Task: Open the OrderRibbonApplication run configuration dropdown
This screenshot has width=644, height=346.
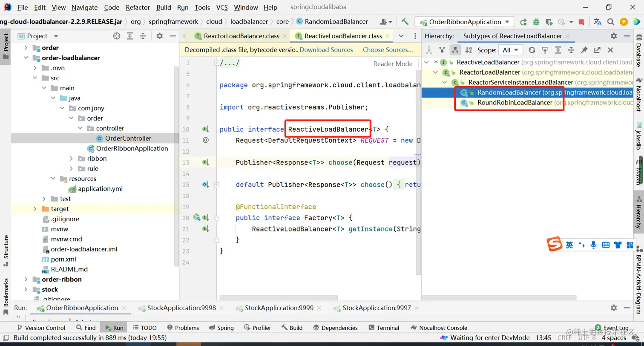Action: tap(465, 22)
